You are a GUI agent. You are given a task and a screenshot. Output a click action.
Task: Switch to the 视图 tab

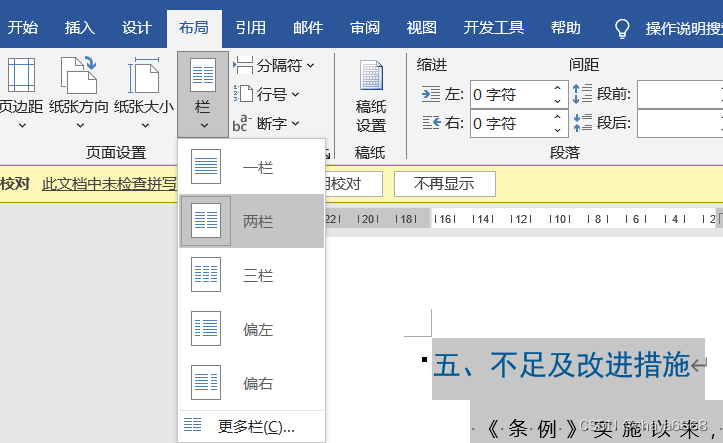[x=421, y=28]
